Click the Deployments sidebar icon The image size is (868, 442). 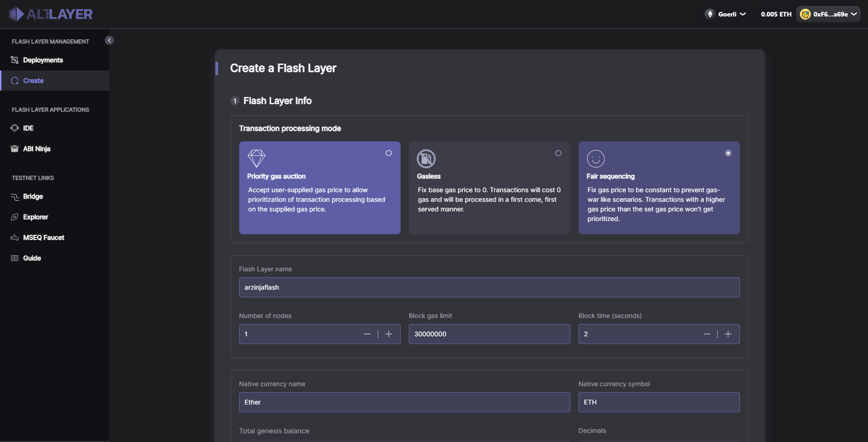coord(15,60)
